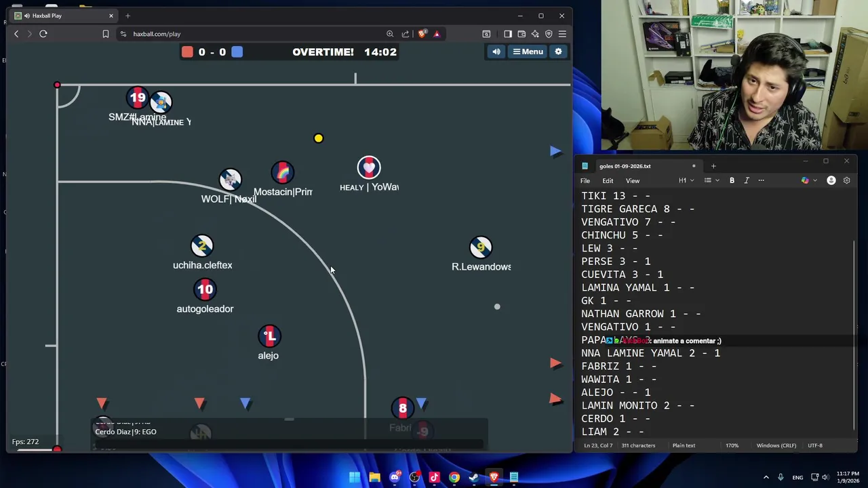The height and width of the screenshot is (488, 868).
Task: Share this page from address bar
Action: pyautogui.click(x=406, y=34)
